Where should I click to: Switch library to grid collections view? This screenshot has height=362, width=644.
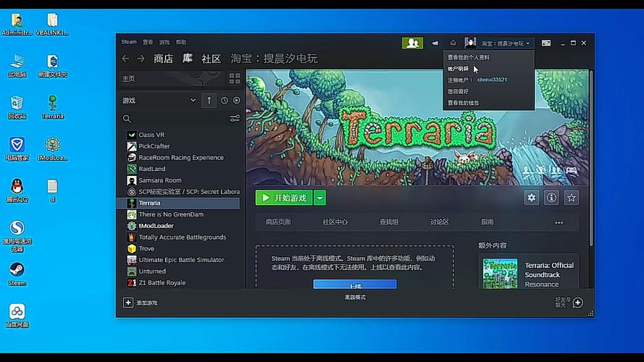(x=235, y=78)
